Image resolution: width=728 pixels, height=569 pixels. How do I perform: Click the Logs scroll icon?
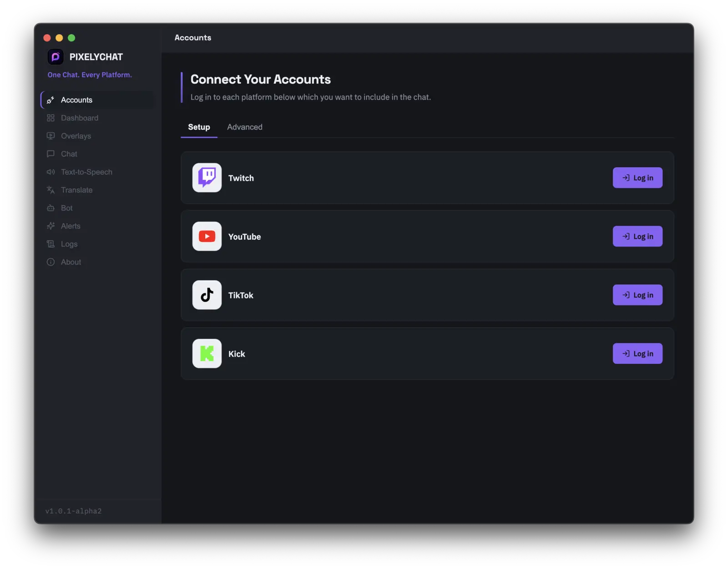pyautogui.click(x=51, y=244)
